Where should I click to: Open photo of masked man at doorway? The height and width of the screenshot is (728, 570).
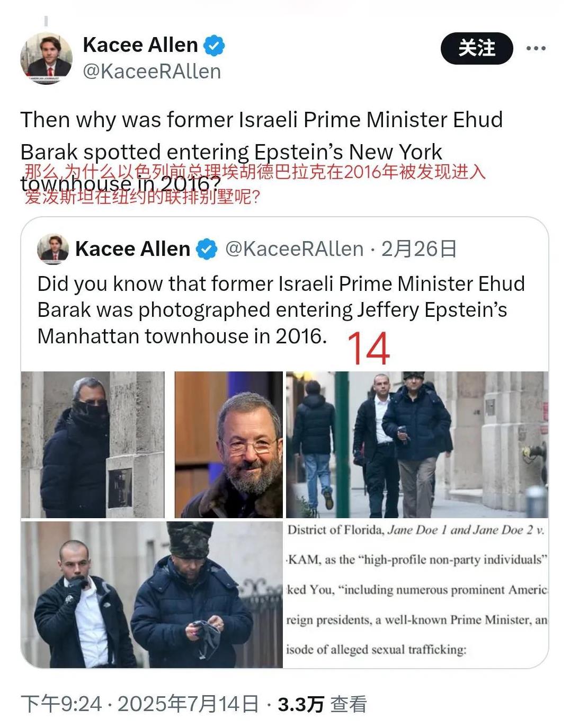(x=93, y=445)
